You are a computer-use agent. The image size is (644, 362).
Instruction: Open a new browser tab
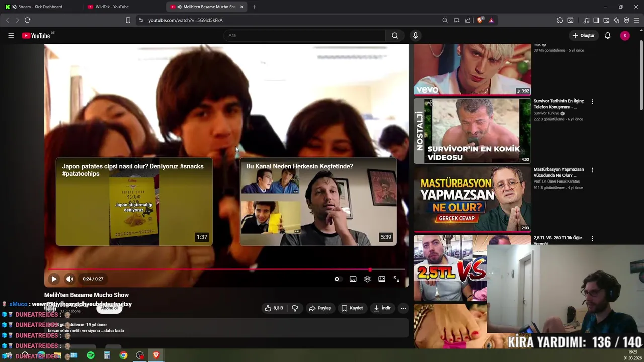(x=254, y=7)
